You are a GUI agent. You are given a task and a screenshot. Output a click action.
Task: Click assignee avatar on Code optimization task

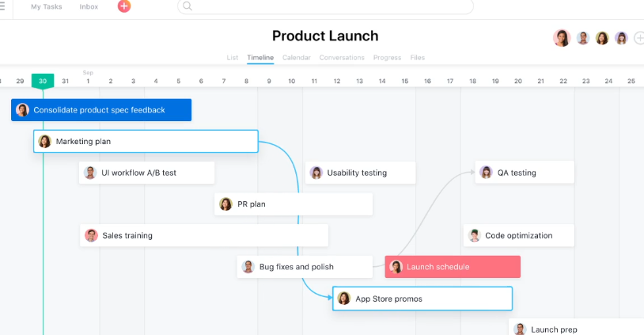point(475,235)
